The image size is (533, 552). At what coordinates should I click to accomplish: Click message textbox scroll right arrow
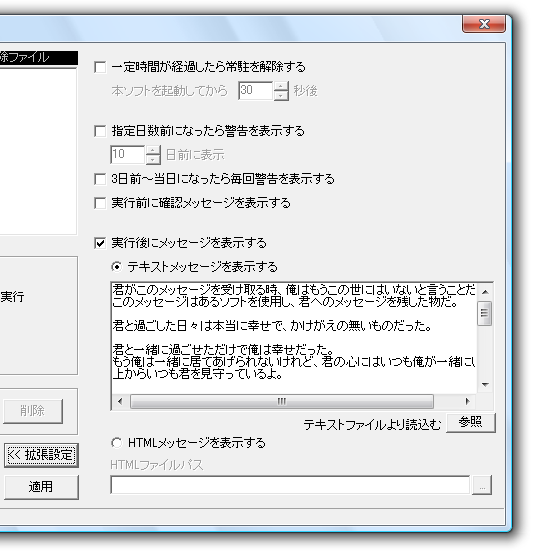468,401
